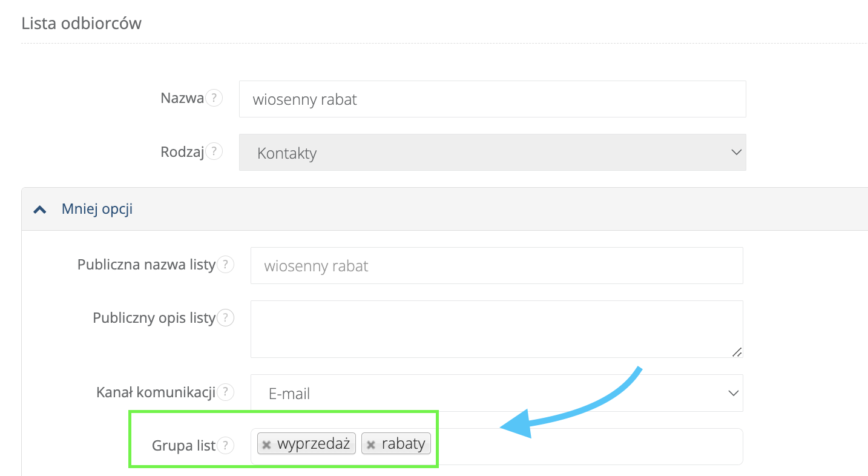Viewport: 868px width, 476px height.
Task: Click the Kanał komunikacji question mark icon
Action: pyautogui.click(x=225, y=392)
